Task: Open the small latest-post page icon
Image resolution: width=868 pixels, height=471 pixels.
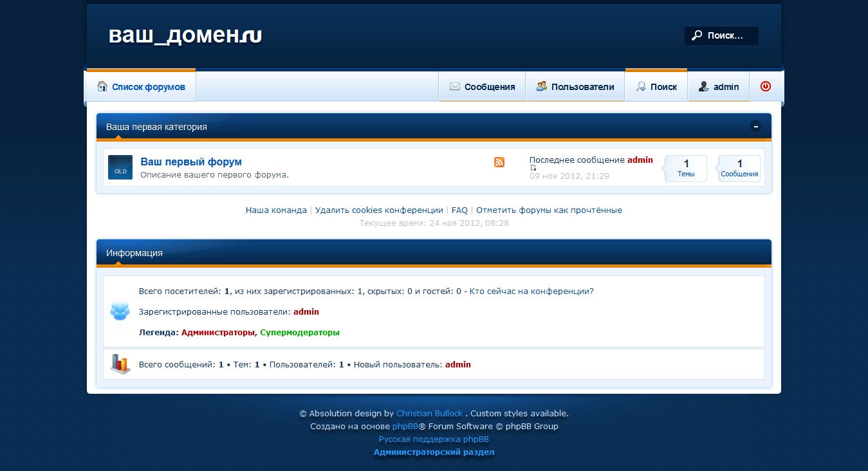Action: (533, 168)
